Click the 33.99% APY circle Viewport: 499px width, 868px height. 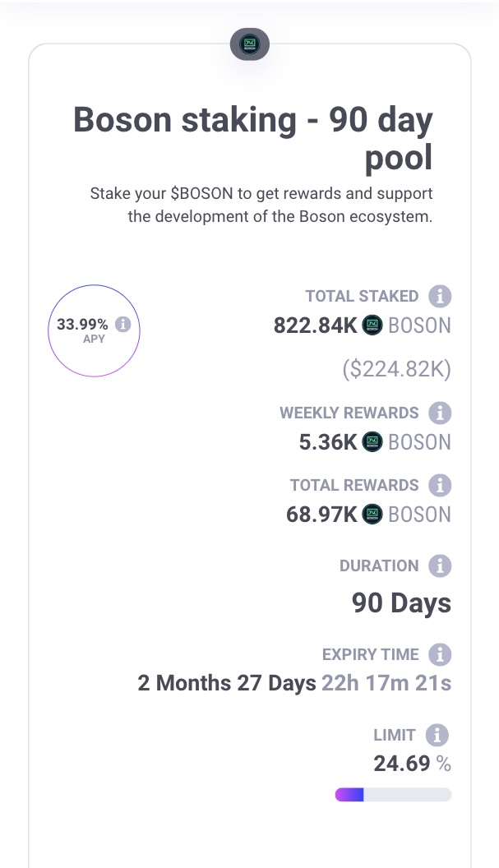(x=94, y=330)
